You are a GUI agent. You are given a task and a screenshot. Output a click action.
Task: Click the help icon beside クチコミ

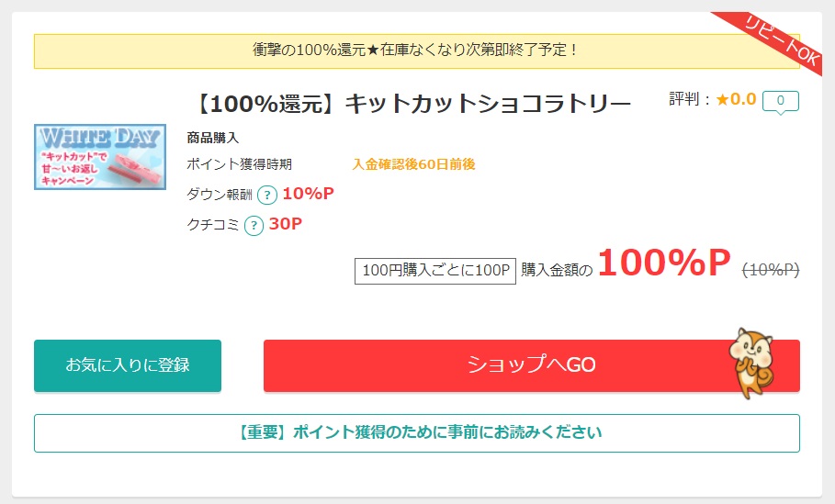pyautogui.click(x=254, y=226)
